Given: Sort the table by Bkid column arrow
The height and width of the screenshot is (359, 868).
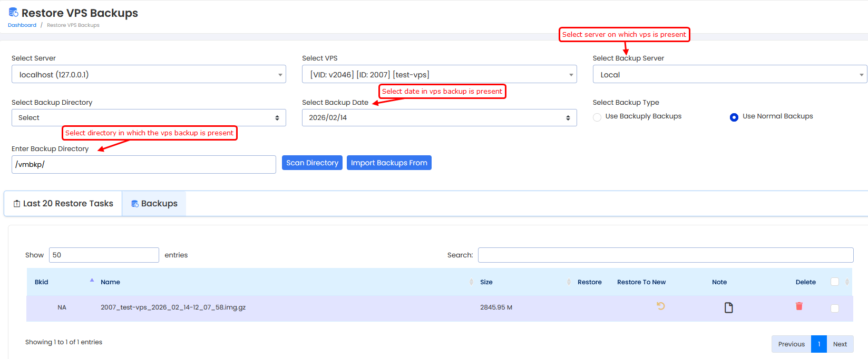Looking at the screenshot, I should (92, 281).
